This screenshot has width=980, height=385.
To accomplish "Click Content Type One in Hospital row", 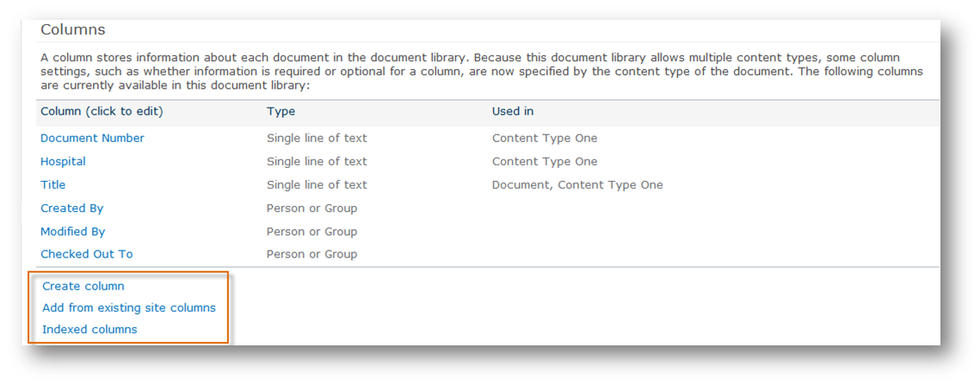I will point(545,161).
